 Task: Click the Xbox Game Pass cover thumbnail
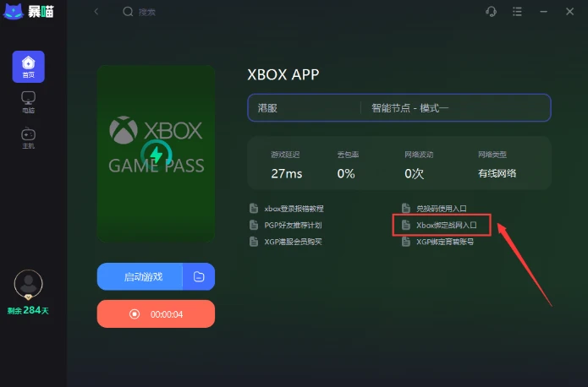coord(156,154)
